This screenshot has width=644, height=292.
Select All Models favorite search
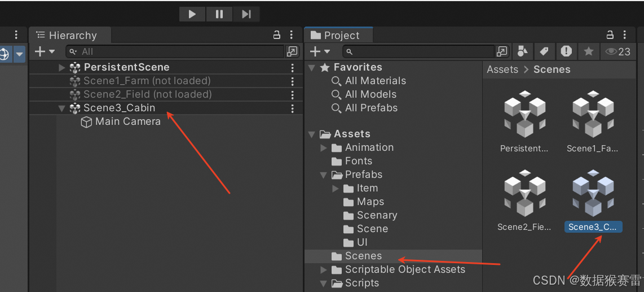click(x=371, y=94)
